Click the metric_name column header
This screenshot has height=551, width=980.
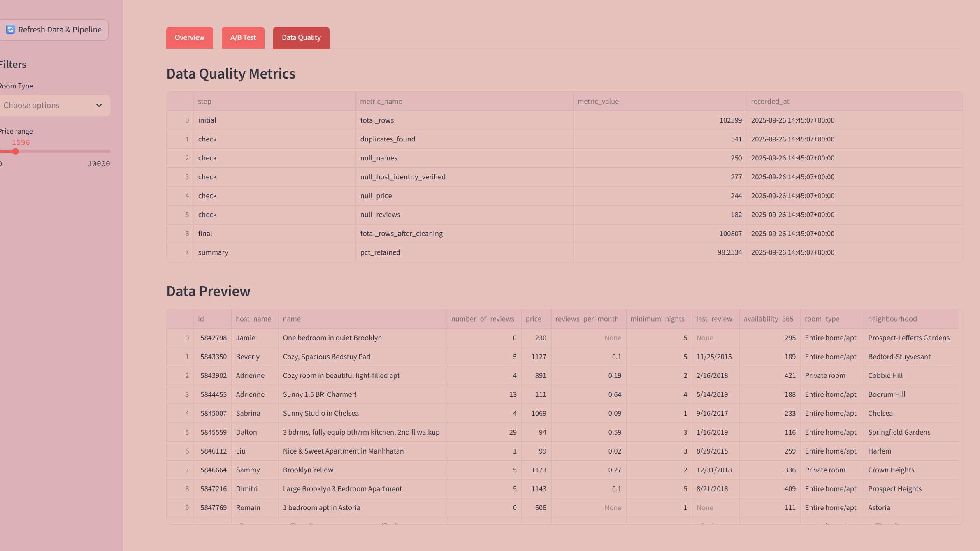(x=464, y=101)
